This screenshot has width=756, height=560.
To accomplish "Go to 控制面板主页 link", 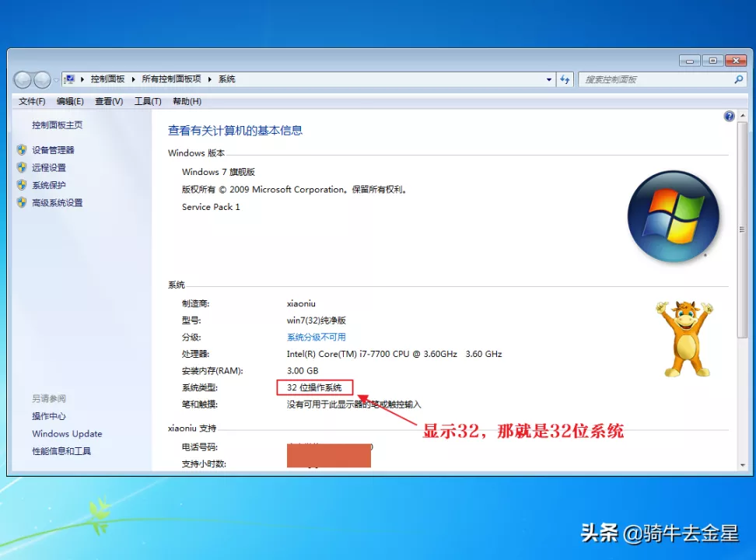I will [x=57, y=125].
